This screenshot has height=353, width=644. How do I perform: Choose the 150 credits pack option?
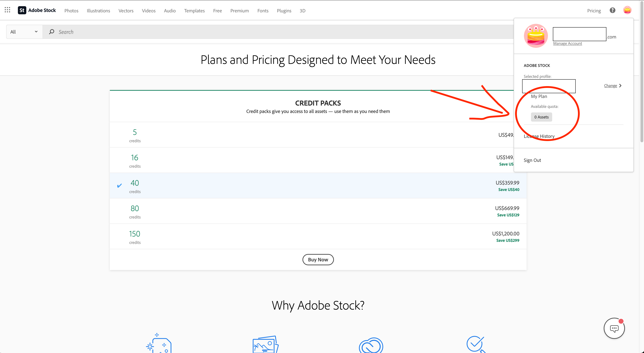pyautogui.click(x=135, y=236)
